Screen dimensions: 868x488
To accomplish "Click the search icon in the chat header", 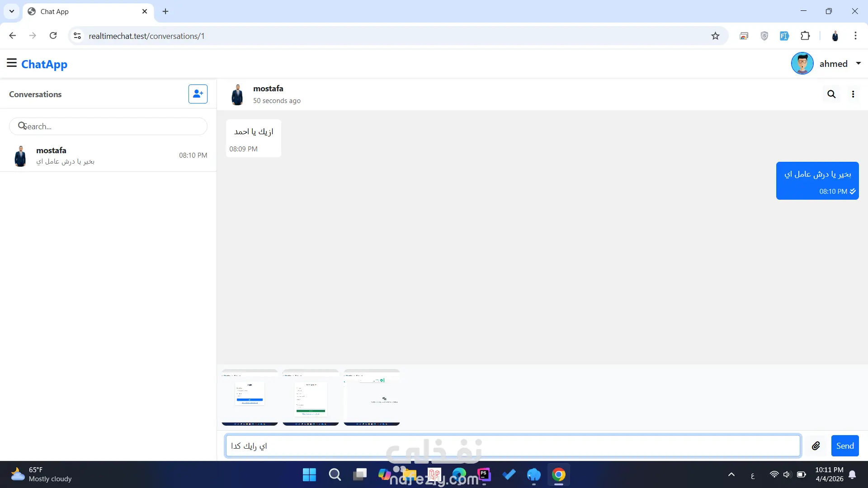I will tap(831, 94).
